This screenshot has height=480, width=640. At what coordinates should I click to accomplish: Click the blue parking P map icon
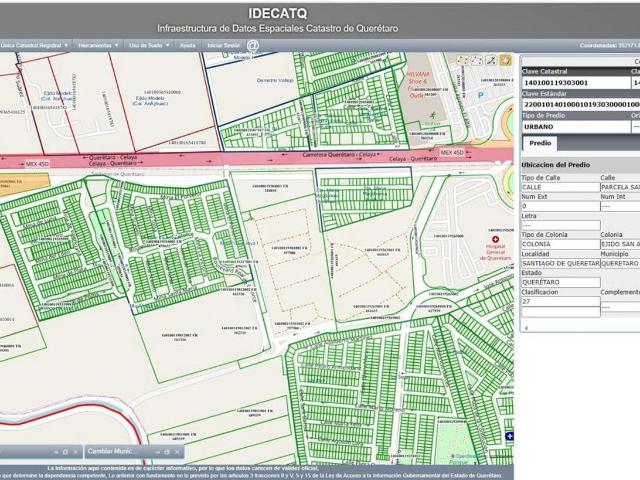tap(481, 95)
